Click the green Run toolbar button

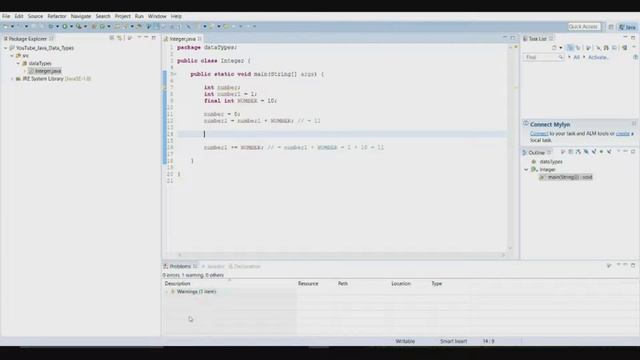65,27
